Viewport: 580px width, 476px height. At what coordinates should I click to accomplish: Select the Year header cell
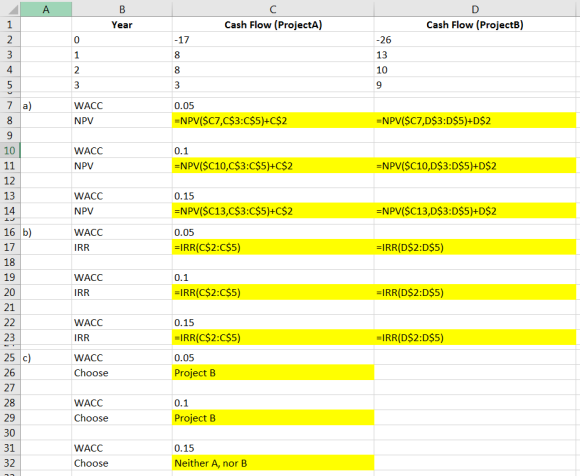point(122,25)
